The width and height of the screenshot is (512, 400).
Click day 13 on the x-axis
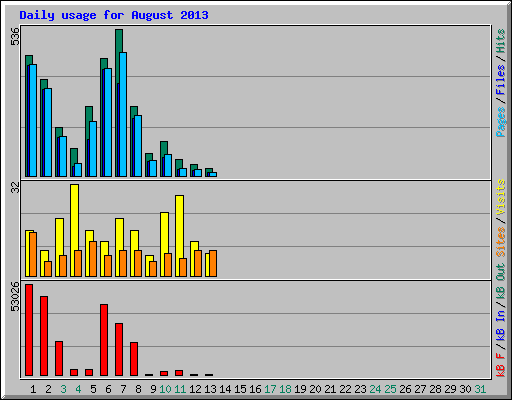[x=210, y=389]
